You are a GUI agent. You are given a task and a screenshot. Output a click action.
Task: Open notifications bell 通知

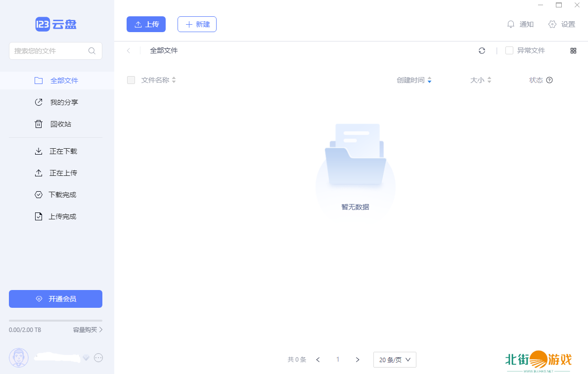click(x=520, y=24)
